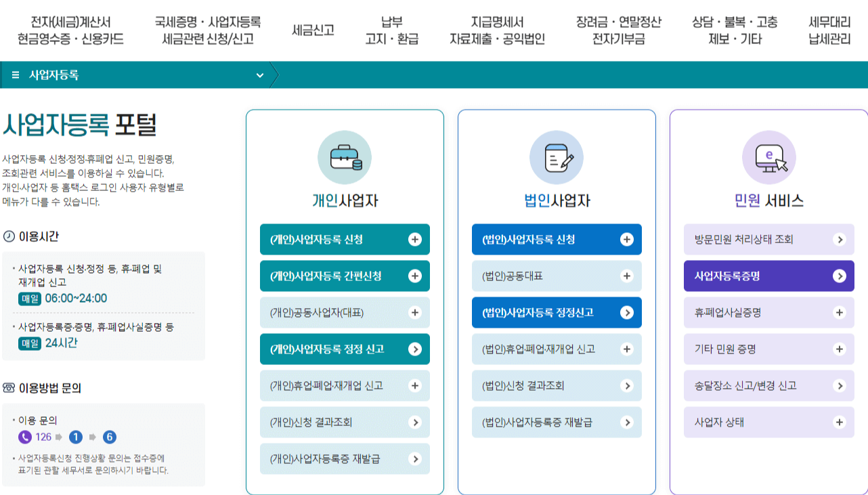
Task: Open the 방문민원 처리상태 조회 label
Action: tap(743, 240)
